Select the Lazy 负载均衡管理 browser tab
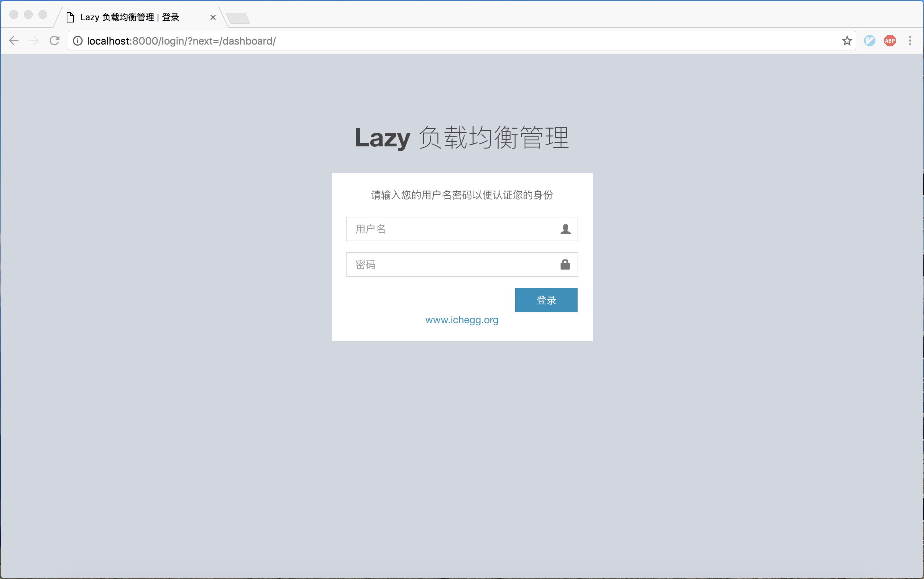This screenshot has height=579, width=924. [130, 18]
